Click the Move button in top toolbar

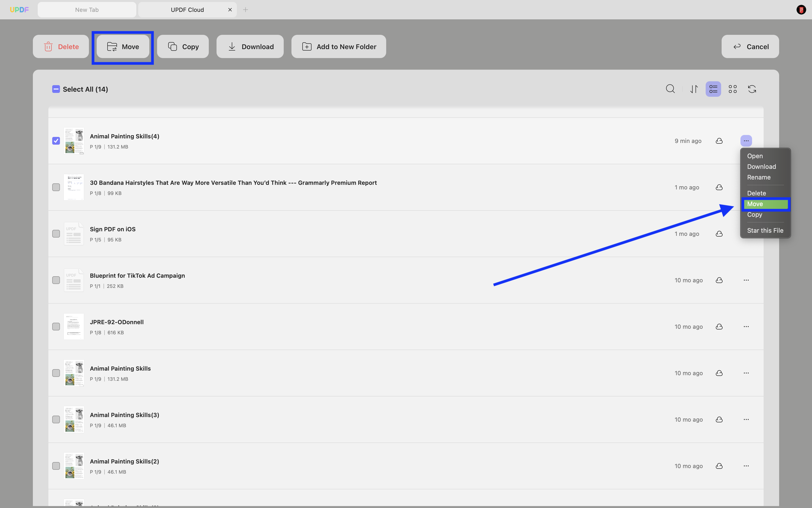(x=123, y=46)
